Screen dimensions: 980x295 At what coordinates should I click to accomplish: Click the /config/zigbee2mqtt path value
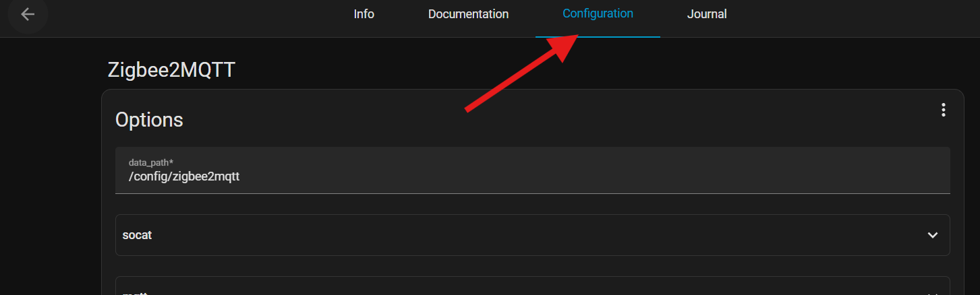tap(184, 176)
